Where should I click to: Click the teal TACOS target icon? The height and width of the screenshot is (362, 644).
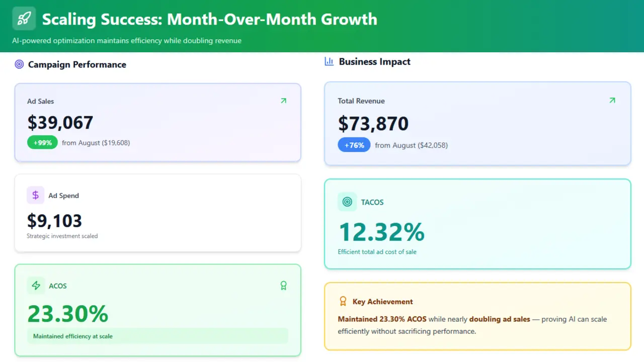tap(347, 202)
